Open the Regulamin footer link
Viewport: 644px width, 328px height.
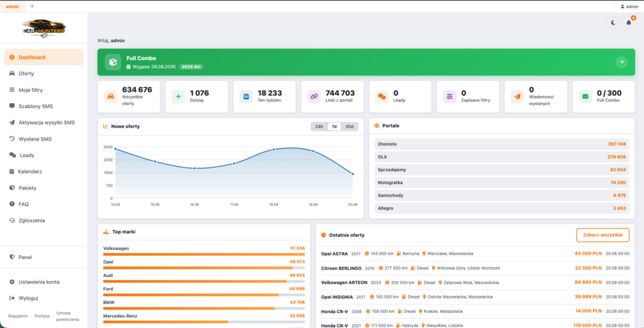(18, 316)
